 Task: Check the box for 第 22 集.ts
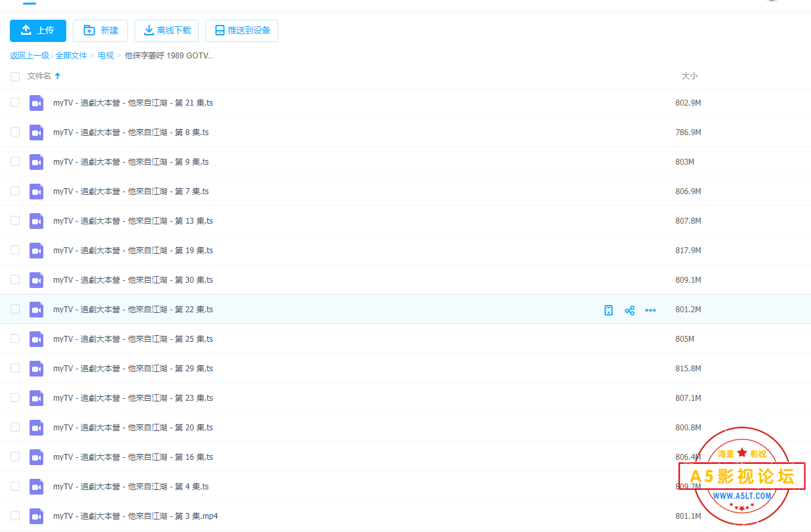point(15,309)
